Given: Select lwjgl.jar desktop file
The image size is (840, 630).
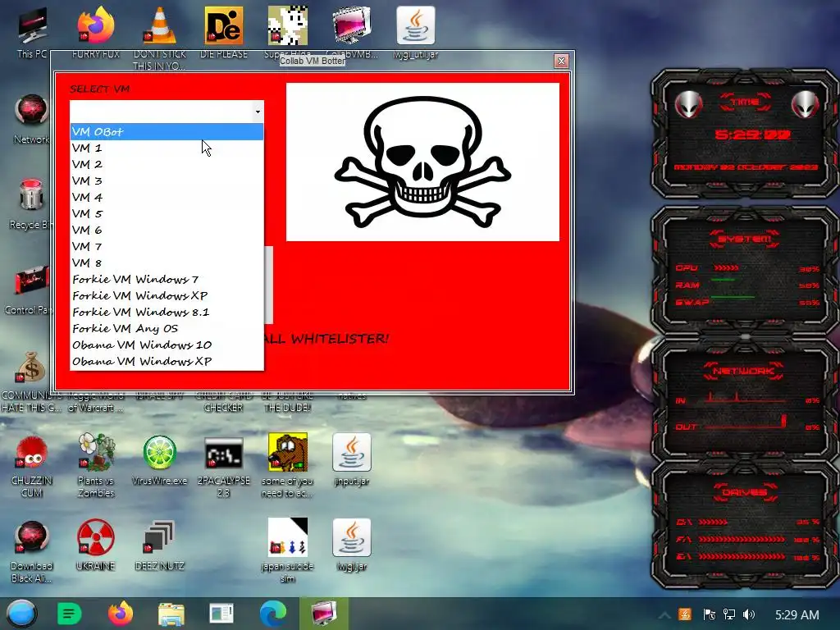Looking at the screenshot, I should [x=351, y=546].
